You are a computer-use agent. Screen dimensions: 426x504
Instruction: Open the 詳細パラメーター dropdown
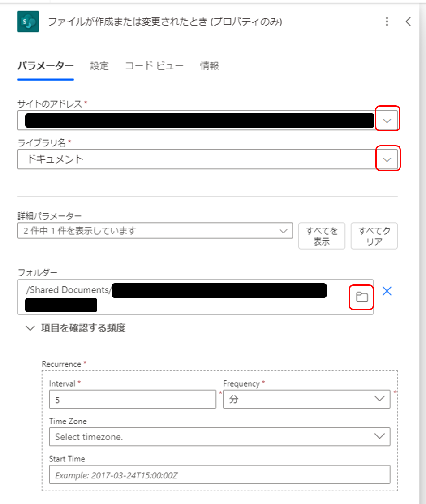155,231
